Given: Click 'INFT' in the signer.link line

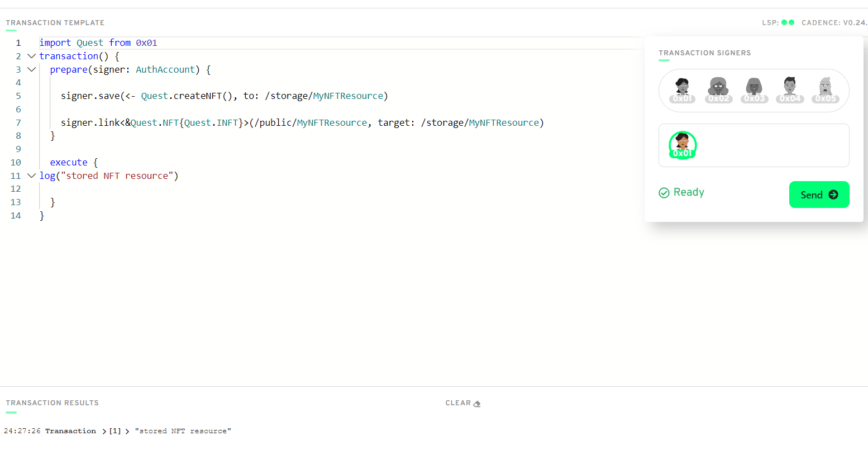Looking at the screenshot, I should tap(227, 123).
